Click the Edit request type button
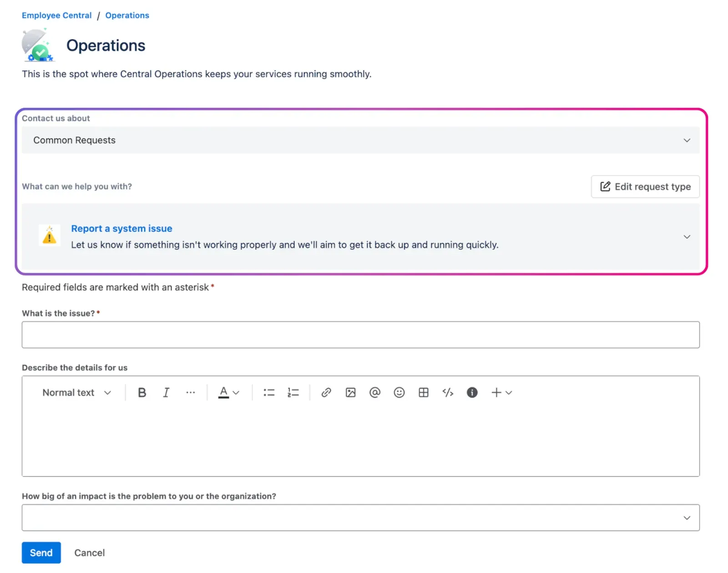The height and width of the screenshot is (573, 728). [645, 187]
